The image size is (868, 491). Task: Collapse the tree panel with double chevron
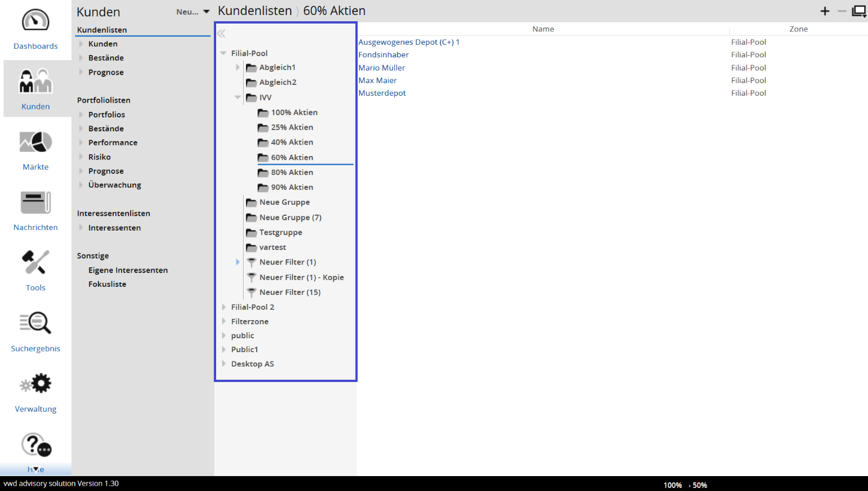(221, 34)
